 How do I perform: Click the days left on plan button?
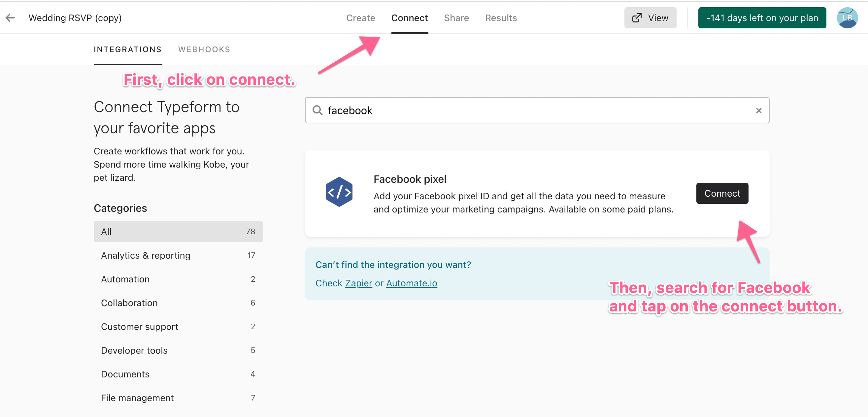[x=762, y=18]
